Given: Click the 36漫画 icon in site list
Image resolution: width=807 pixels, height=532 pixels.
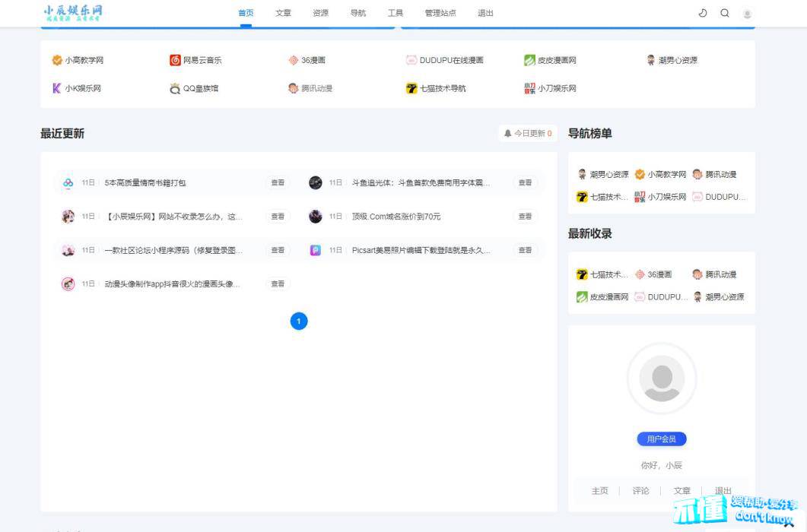Looking at the screenshot, I should [x=294, y=60].
